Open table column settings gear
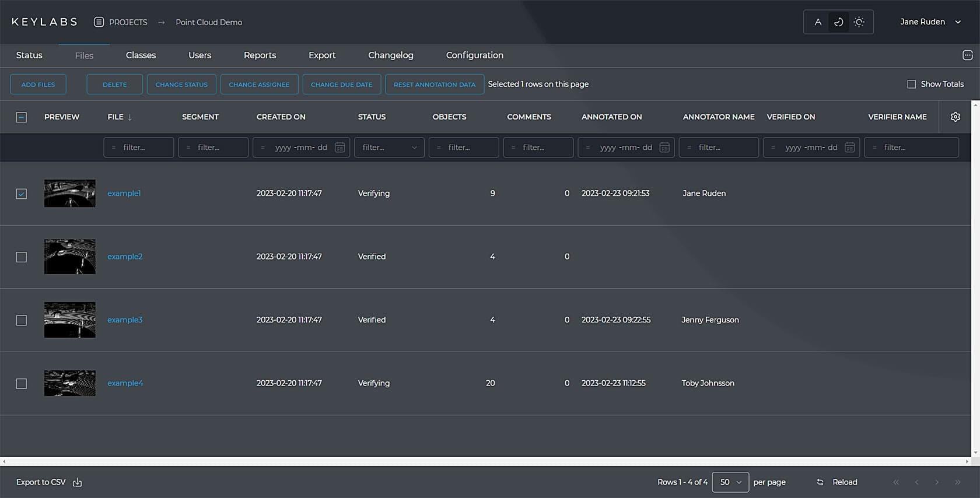This screenshot has height=498, width=980. point(956,117)
